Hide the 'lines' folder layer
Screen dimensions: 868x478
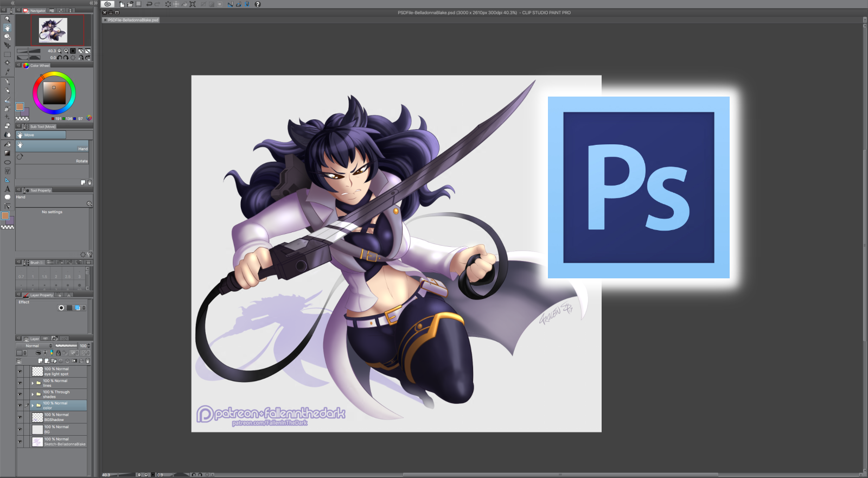(20, 383)
